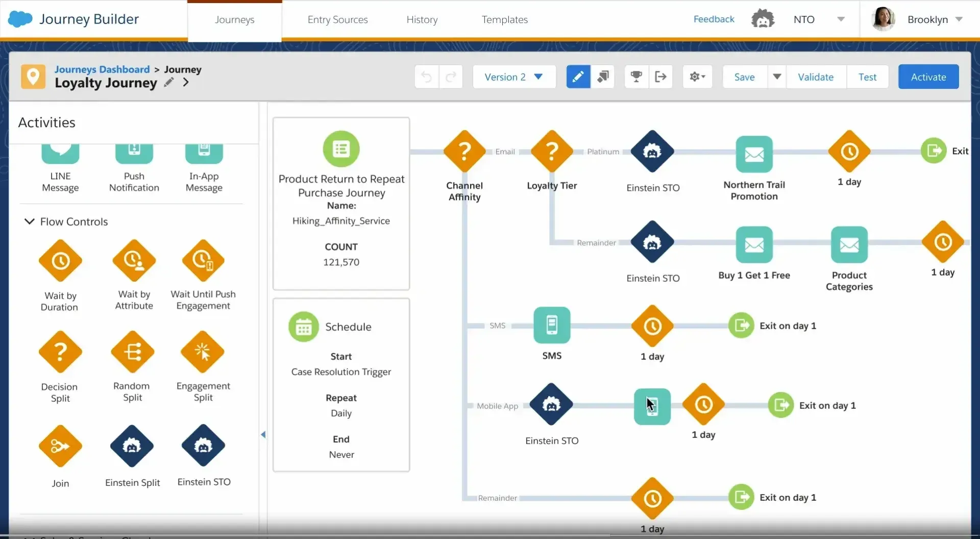980x539 pixels.
Task: Select the Decision Split activity
Action: 60,352
